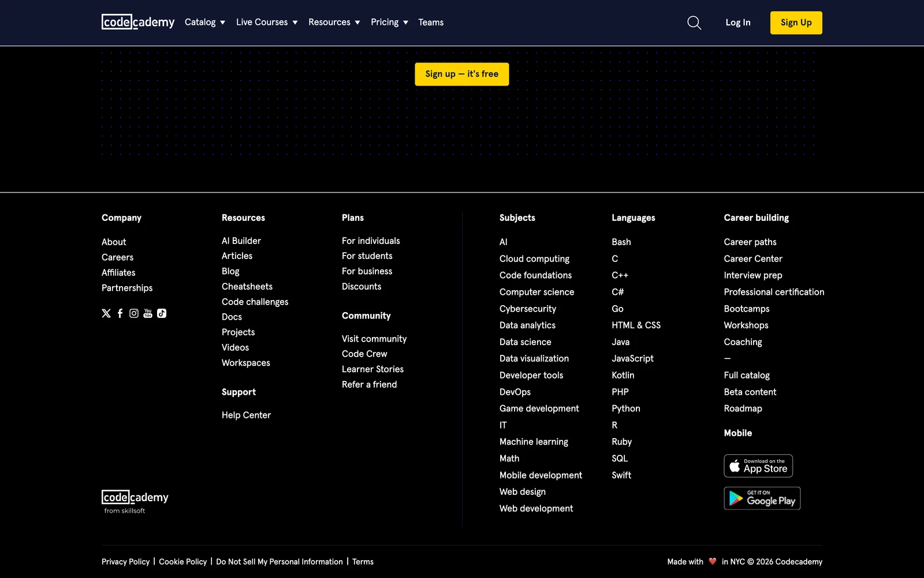Select the Web development subject

pyautogui.click(x=536, y=509)
